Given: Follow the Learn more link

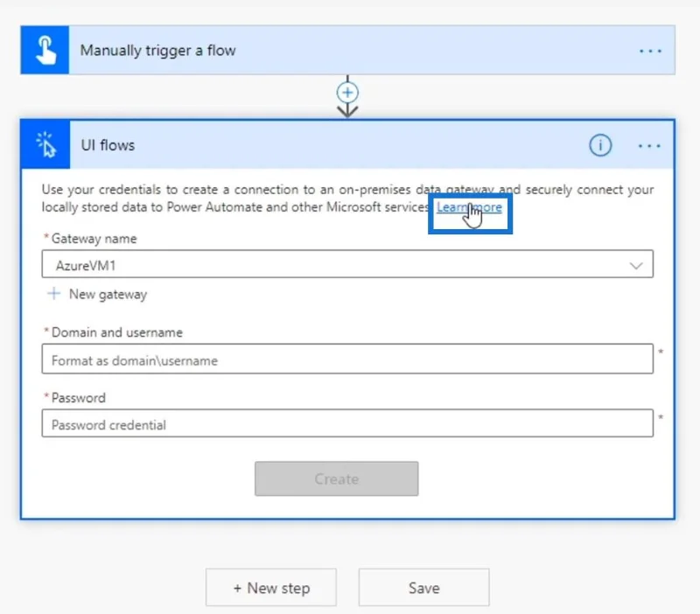Looking at the screenshot, I should (x=469, y=207).
